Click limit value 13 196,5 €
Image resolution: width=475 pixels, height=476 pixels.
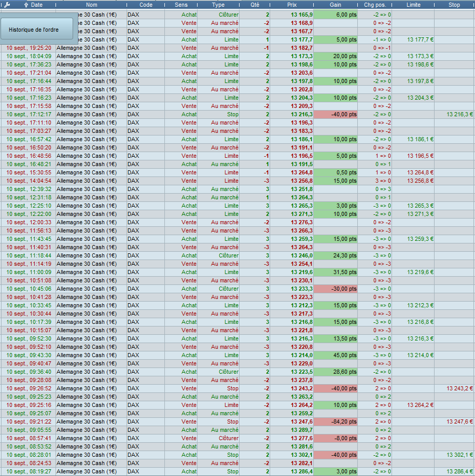pyautogui.click(x=420, y=156)
